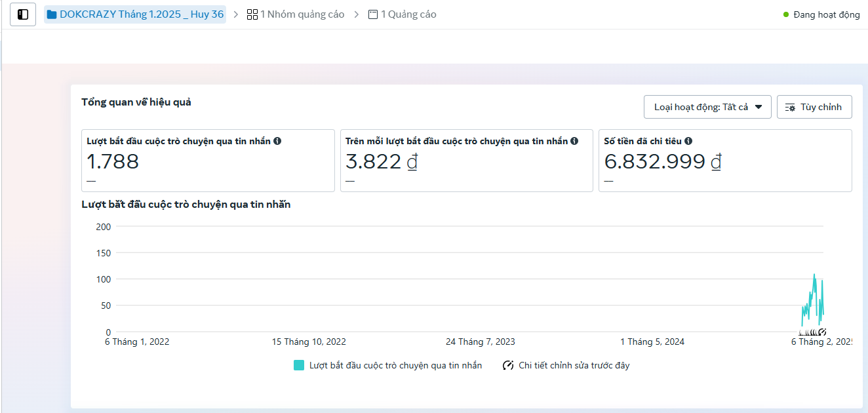Click the teal legend swatch for conversations

click(x=299, y=365)
